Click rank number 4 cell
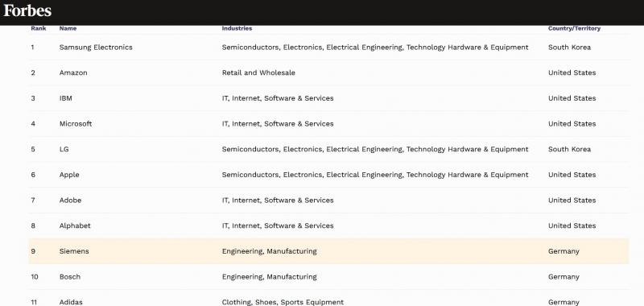This screenshot has width=644, height=306. [x=33, y=124]
